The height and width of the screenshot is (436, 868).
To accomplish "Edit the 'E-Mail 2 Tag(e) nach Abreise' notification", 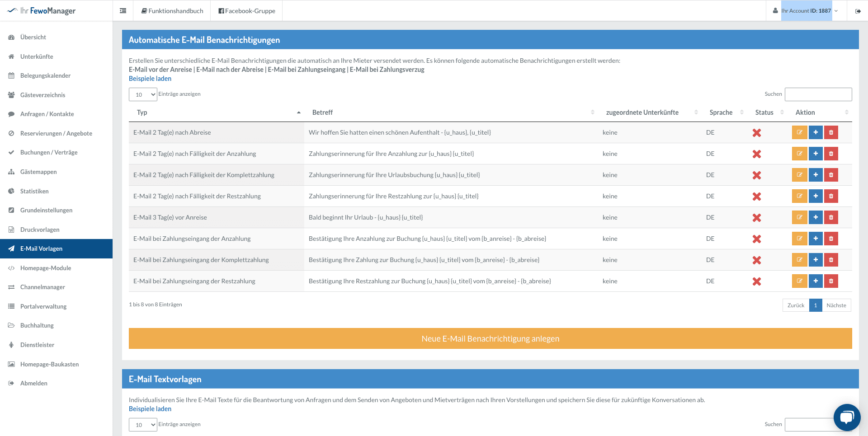I will (799, 132).
